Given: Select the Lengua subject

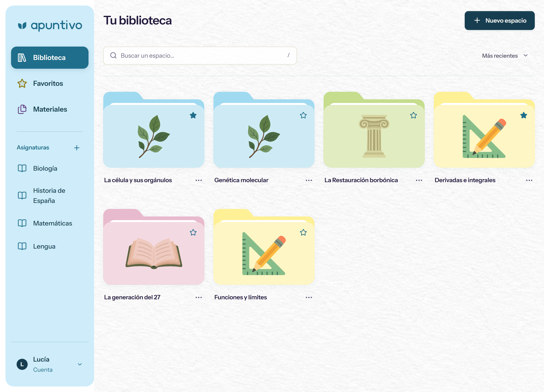Looking at the screenshot, I should pos(50,246).
